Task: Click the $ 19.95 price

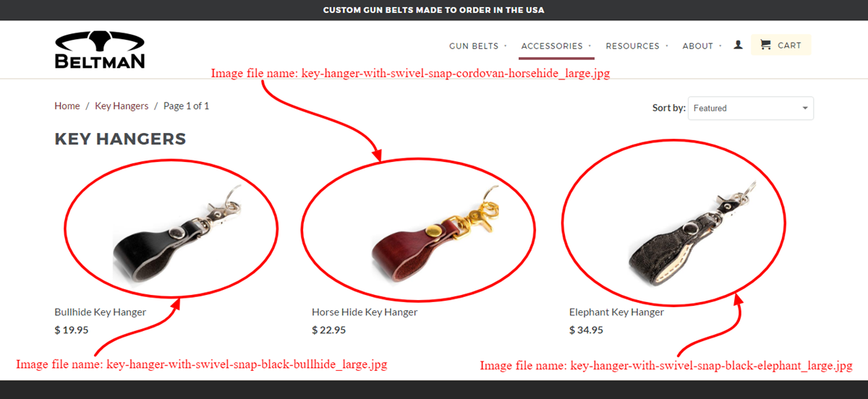Action: pos(72,330)
